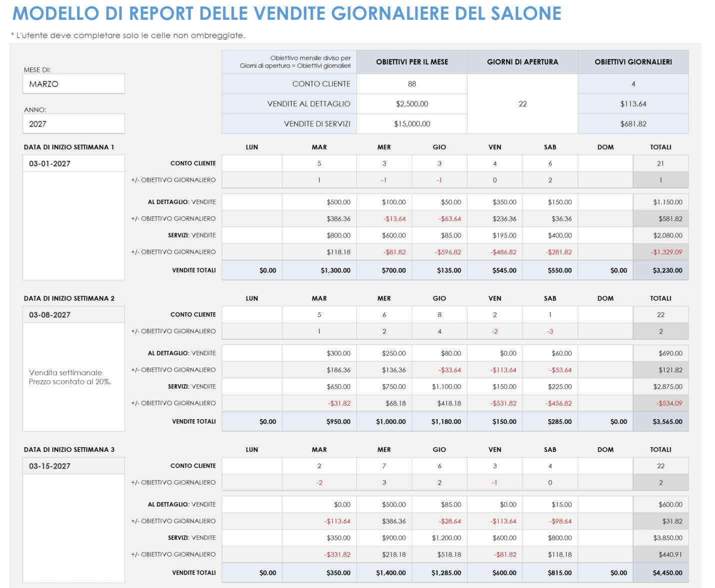Select week 2 MER retail sales $250.00
This screenshot has width=715, height=588.
[x=384, y=353]
